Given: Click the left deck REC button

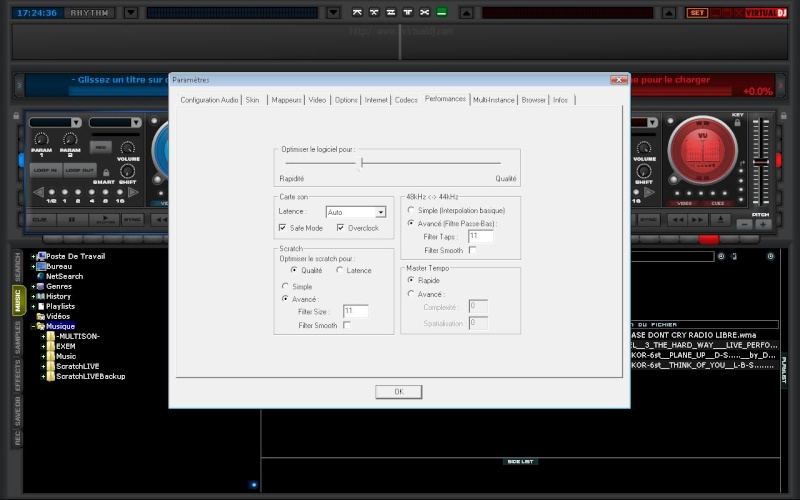Looking at the screenshot, I should pos(101,147).
